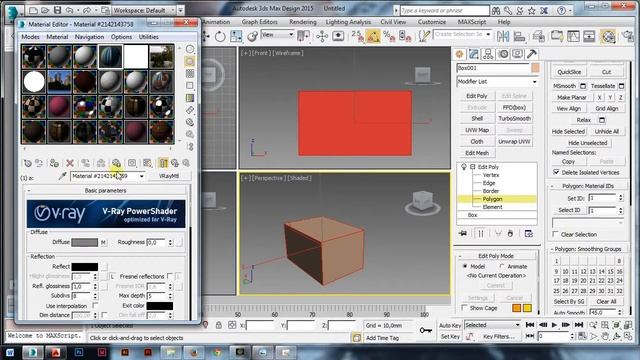
Task: Click the Pick Material eyedropper icon
Action: coord(62,176)
